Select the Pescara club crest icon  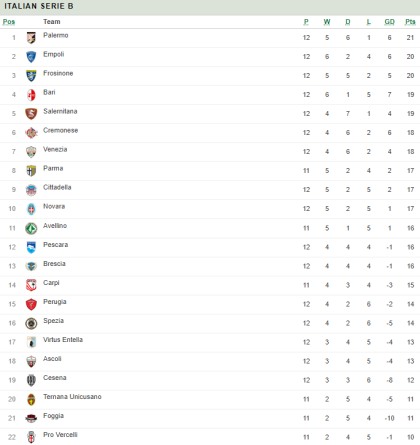[x=31, y=248]
